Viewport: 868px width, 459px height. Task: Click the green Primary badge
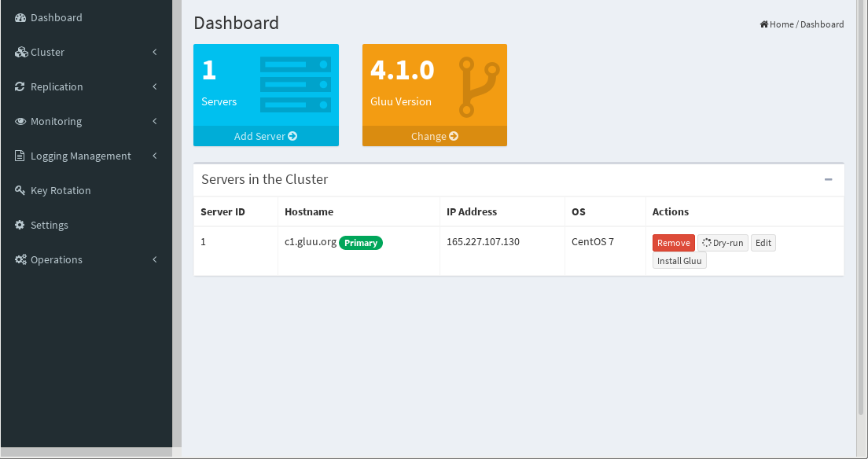point(361,243)
